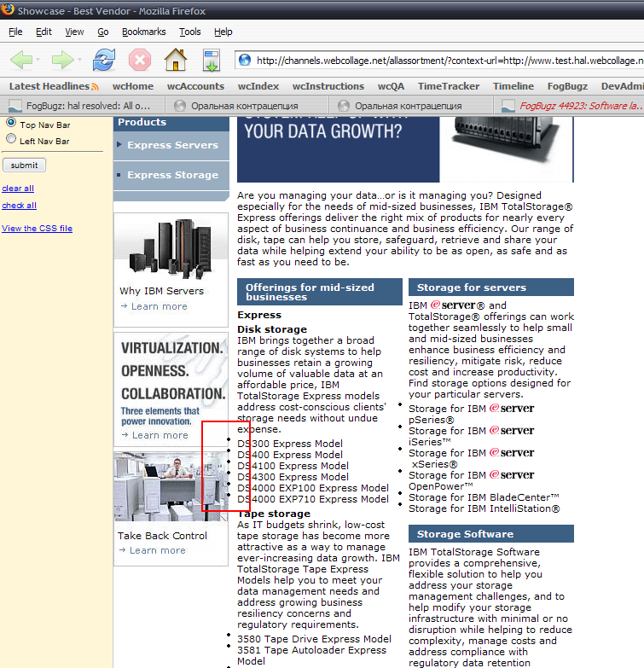The image size is (644, 668).
Task: Open the Tools menu
Action: 189,32
